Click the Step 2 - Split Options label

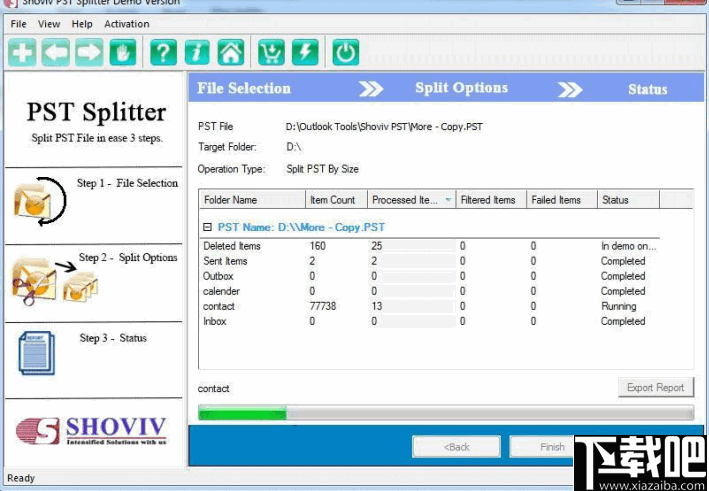pos(128,257)
